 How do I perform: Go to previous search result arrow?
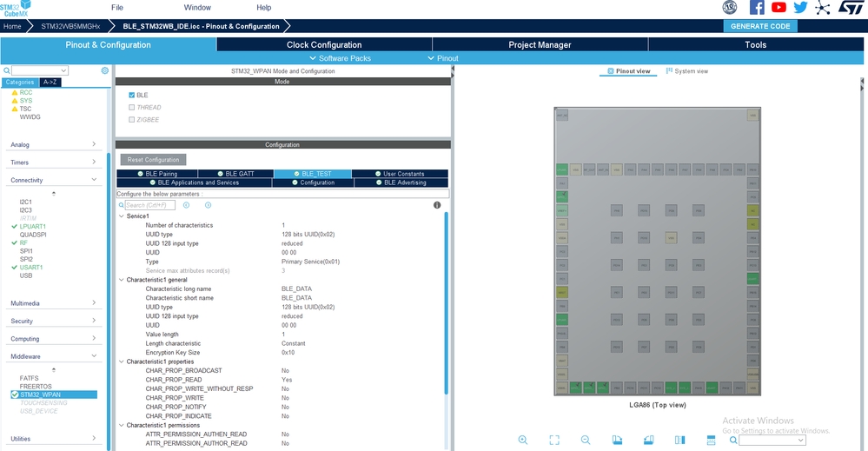click(x=187, y=205)
